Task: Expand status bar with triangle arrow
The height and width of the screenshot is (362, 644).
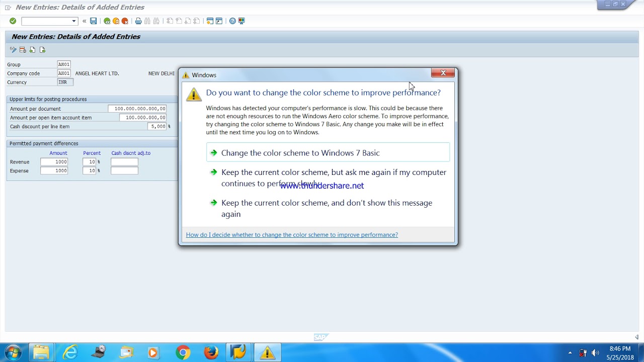Action: [636, 337]
